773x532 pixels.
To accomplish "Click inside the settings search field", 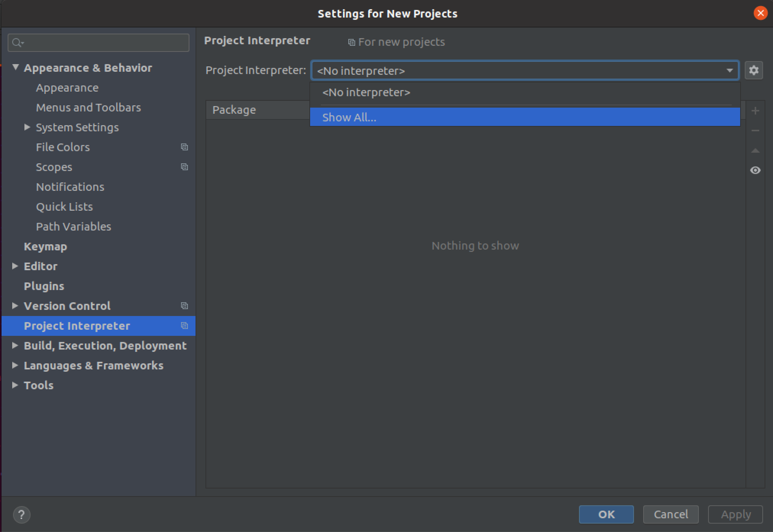I will pyautogui.click(x=98, y=42).
